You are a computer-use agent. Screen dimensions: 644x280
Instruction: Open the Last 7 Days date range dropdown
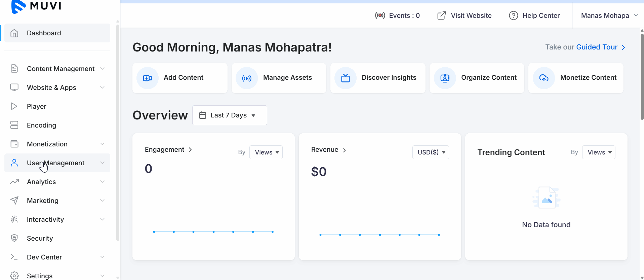(230, 115)
